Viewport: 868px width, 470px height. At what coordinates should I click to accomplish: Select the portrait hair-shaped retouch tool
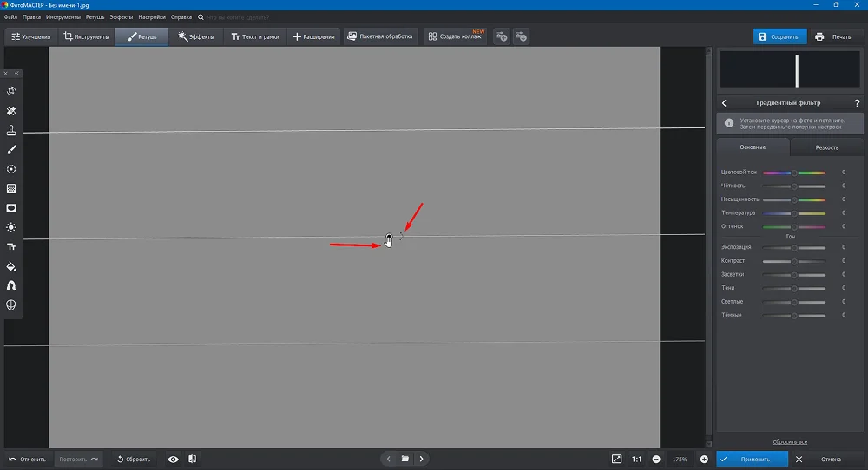tap(11, 285)
